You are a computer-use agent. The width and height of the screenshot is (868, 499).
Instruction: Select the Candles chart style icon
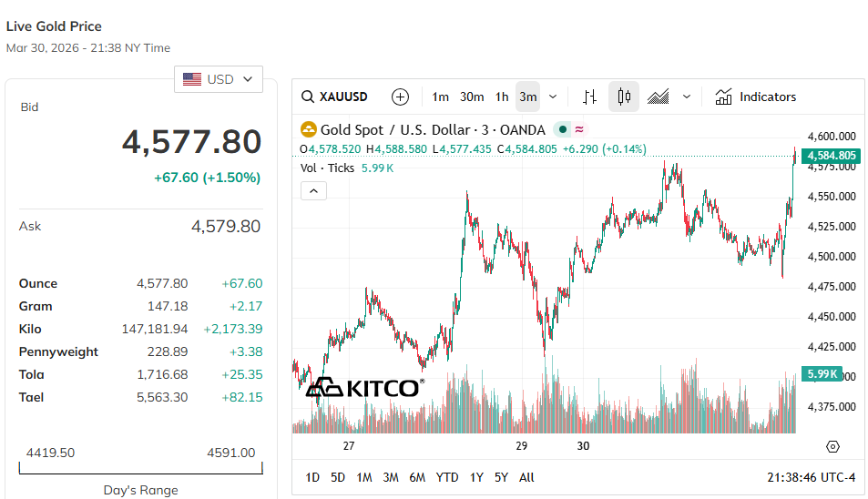click(624, 97)
